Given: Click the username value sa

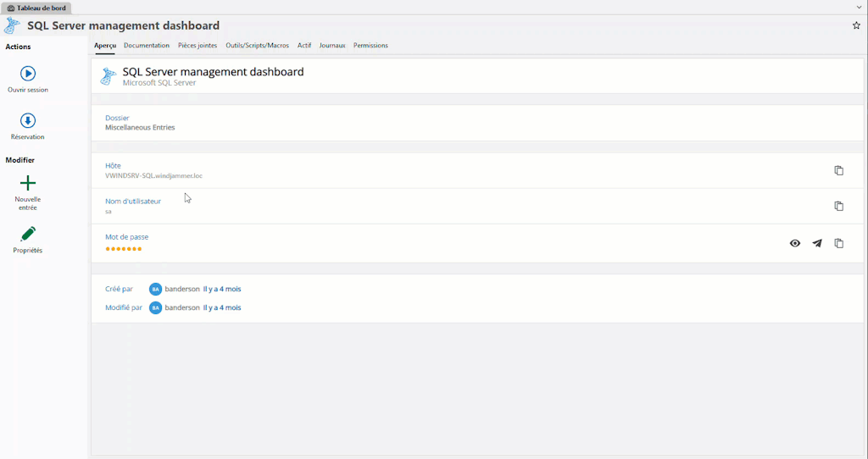Looking at the screenshot, I should pyautogui.click(x=108, y=211).
